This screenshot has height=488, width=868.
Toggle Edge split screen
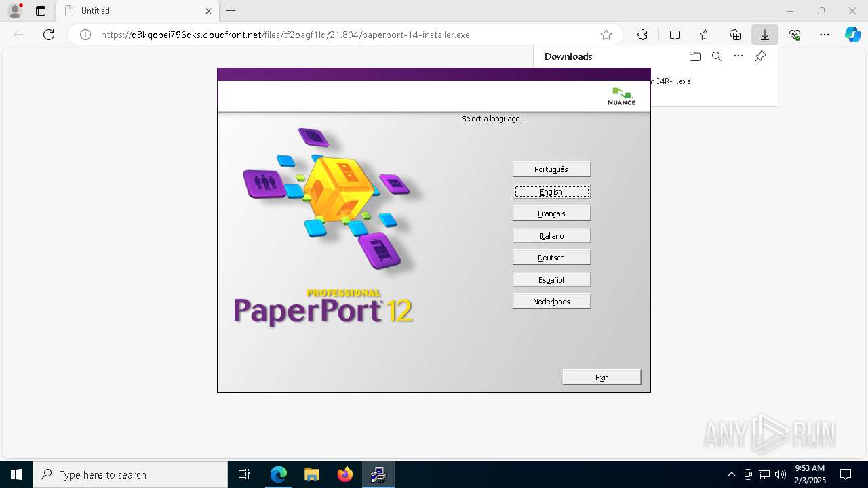click(x=675, y=35)
